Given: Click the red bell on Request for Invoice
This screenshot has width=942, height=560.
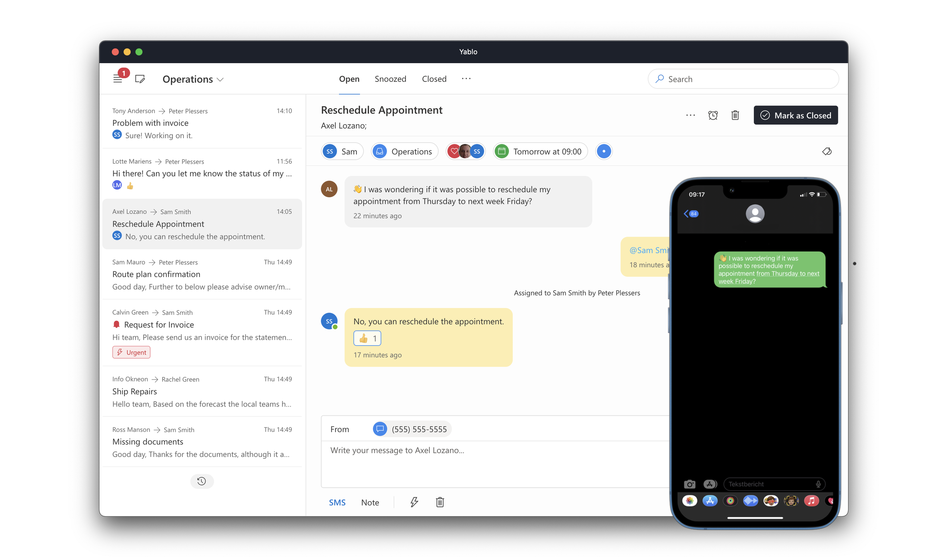Looking at the screenshot, I should pos(116,324).
